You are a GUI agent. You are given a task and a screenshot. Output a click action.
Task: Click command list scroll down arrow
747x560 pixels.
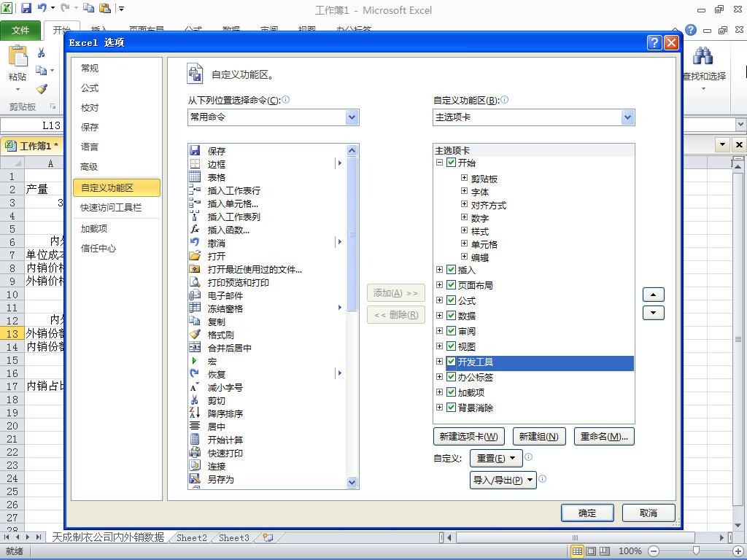coord(352,482)
